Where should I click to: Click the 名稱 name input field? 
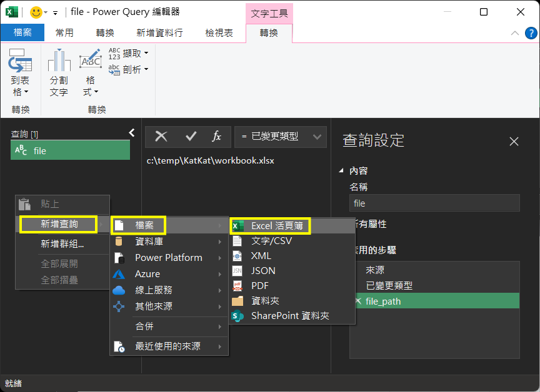[434, 203]
